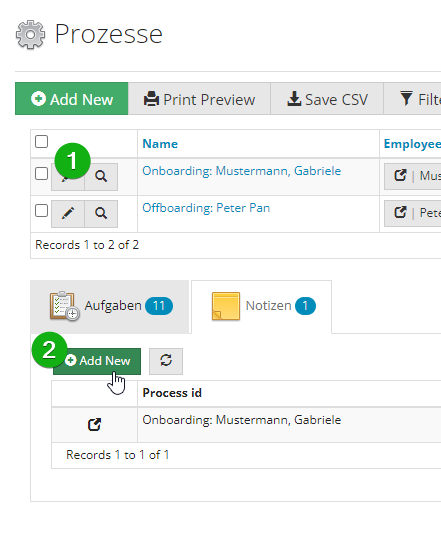Click the Prozesse gear icon
The width and height of the screenshot is (441, 541).
[30, 35]
